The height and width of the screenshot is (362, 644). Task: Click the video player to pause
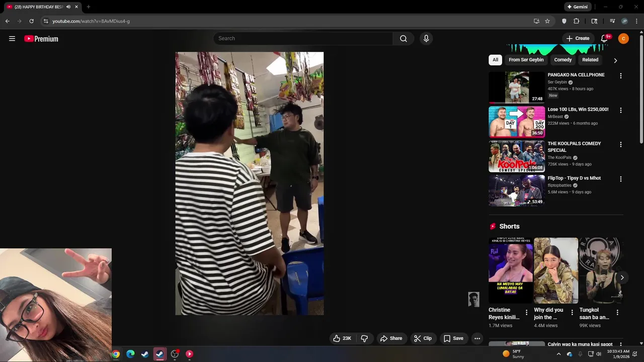tap(249, 184)
